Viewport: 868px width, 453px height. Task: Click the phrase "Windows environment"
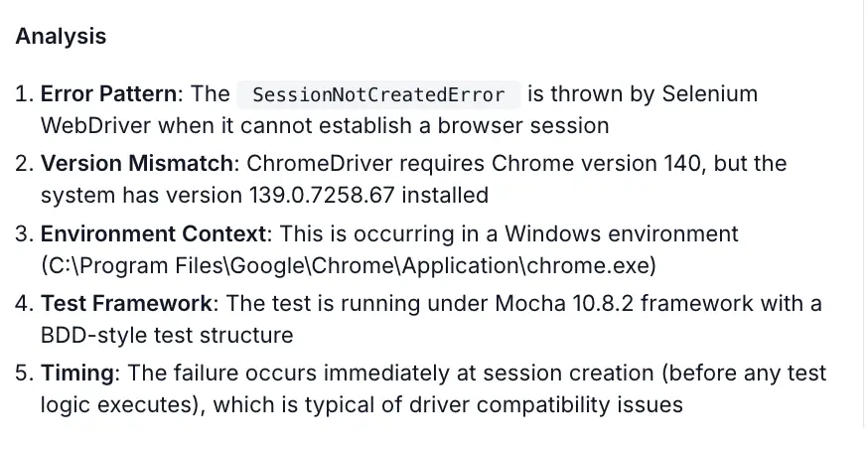[x=622, y=234]
